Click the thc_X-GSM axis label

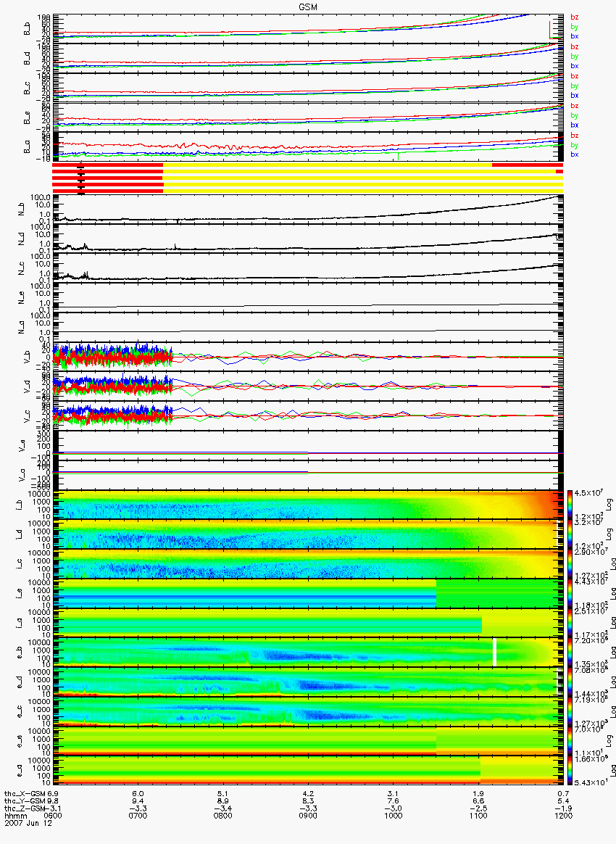25,794
